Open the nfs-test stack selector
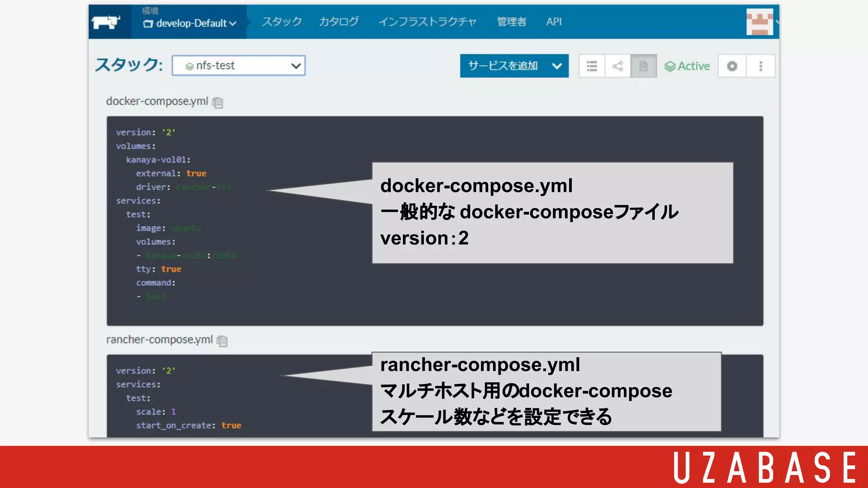The height and width of the screenshot is (488, 868). 239,66
